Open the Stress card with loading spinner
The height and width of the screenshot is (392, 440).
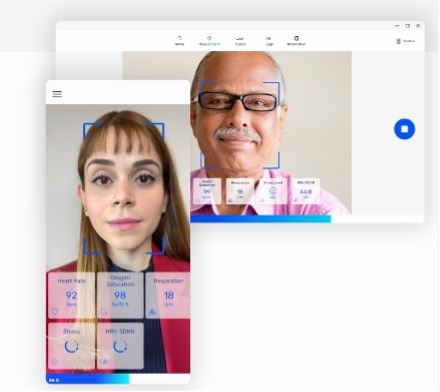pos(72,346)
